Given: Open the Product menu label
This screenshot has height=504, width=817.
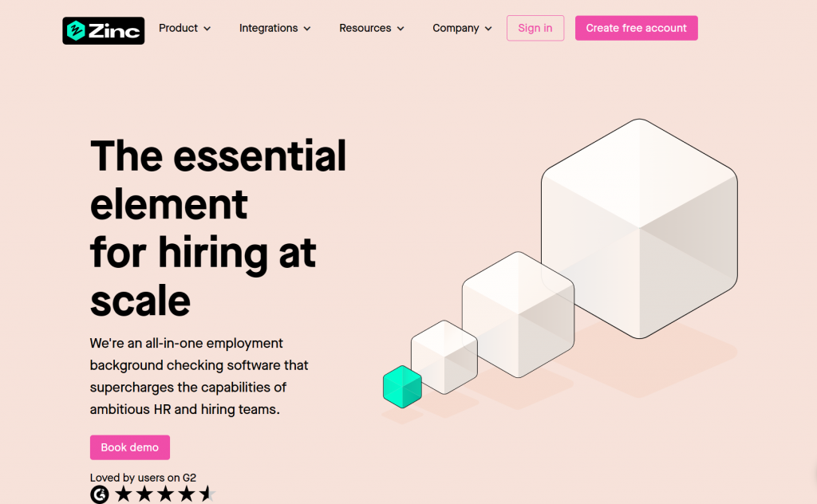Looking at the screenshot, I should [x=178, y=28].
